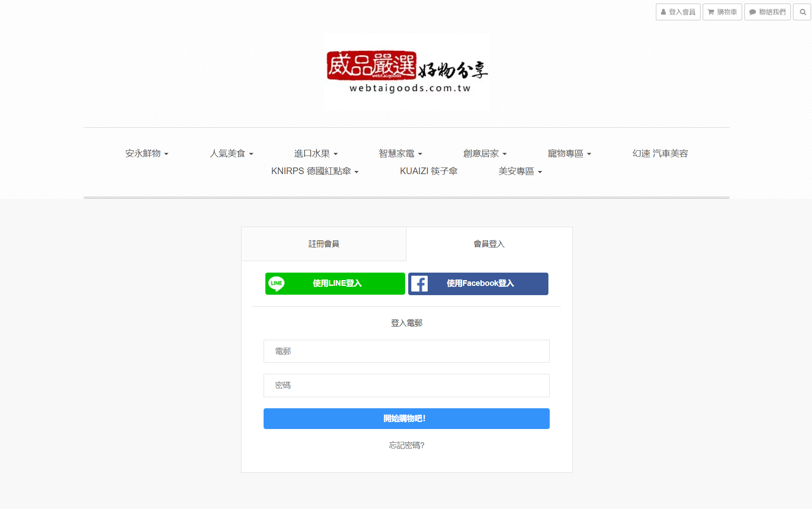
Task: Switch to the 註冊會員 tab
Action: pos(324,244)
